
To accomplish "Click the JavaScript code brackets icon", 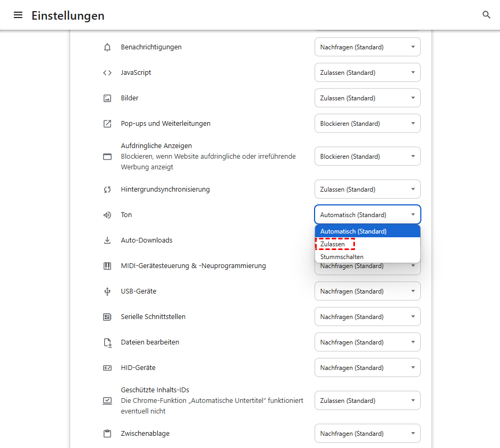I will 107,73.
